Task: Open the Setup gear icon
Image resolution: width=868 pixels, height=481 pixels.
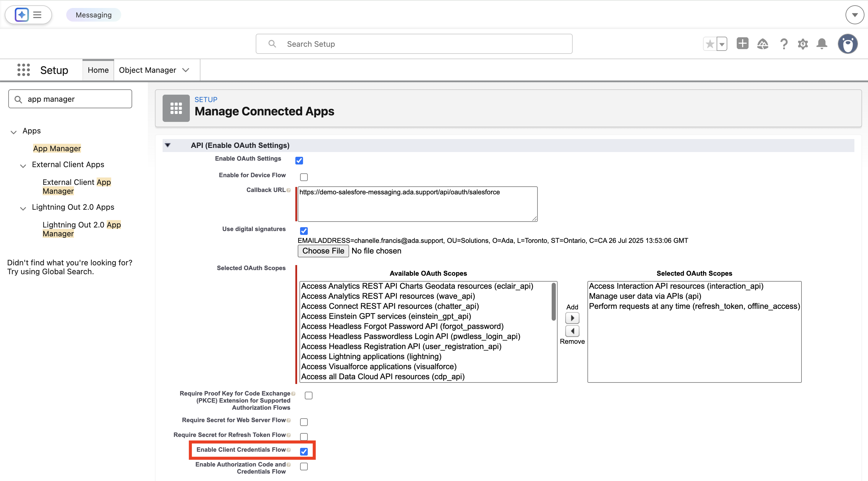Action: pyautogui.click(x=803, y=44)
